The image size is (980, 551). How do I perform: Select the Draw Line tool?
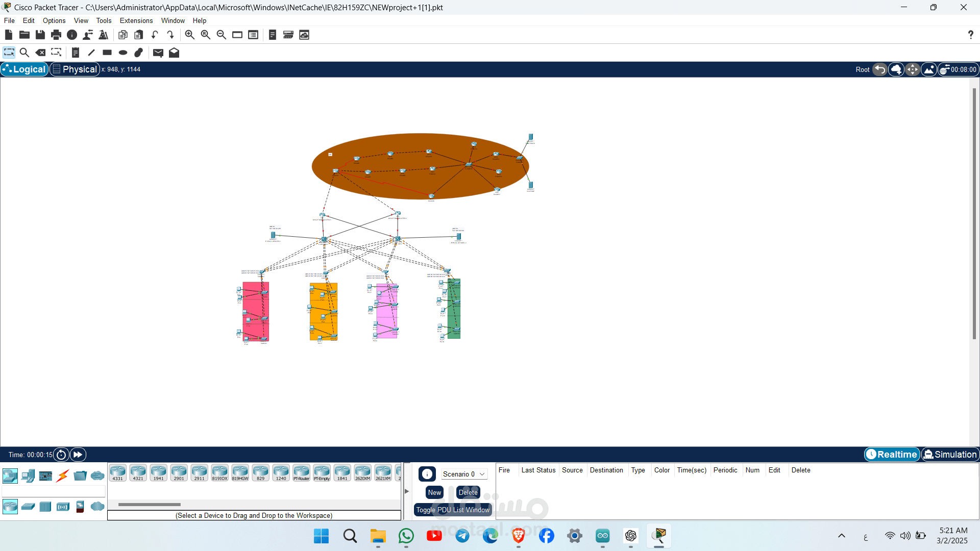tap(91, 53)
